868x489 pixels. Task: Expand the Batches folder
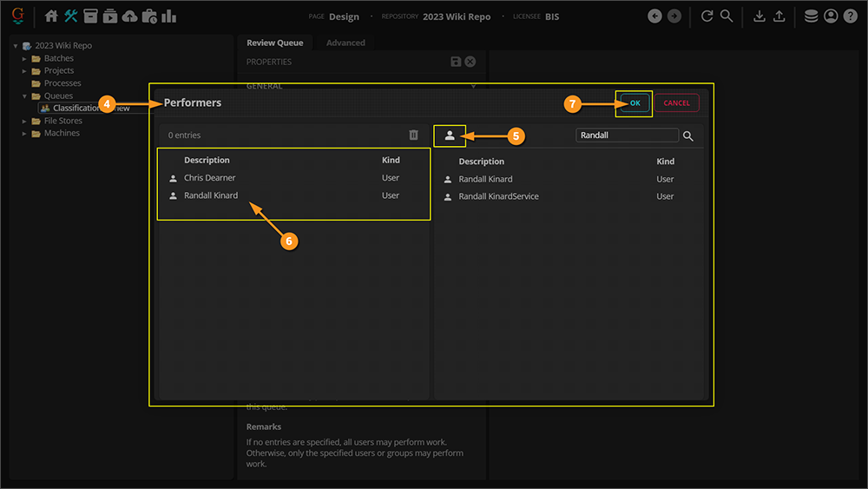pyautogui.click(x=25, y=58)
